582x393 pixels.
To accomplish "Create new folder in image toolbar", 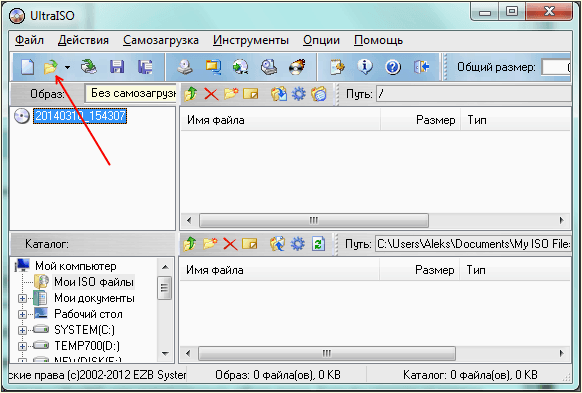I will pos(231,94).
